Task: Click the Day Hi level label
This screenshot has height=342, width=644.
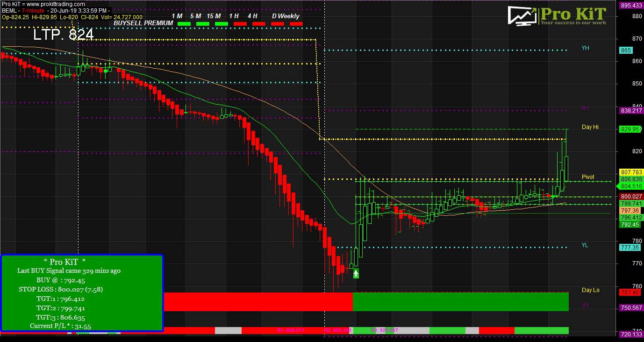Action: click(590, 127)
